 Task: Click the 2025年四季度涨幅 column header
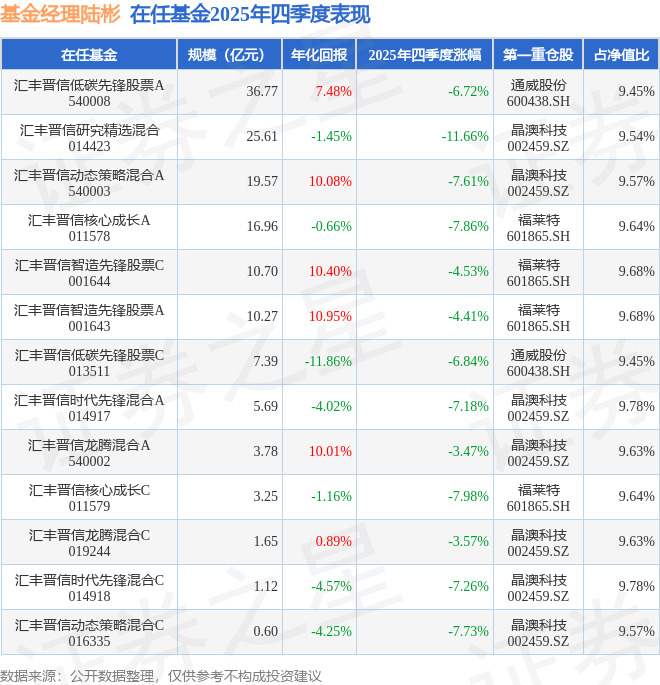[x=425, y=55]
